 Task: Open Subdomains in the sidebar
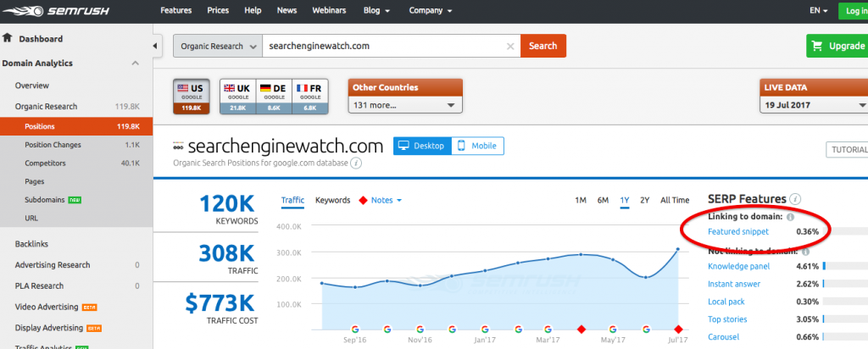click(x=45, y=200)
